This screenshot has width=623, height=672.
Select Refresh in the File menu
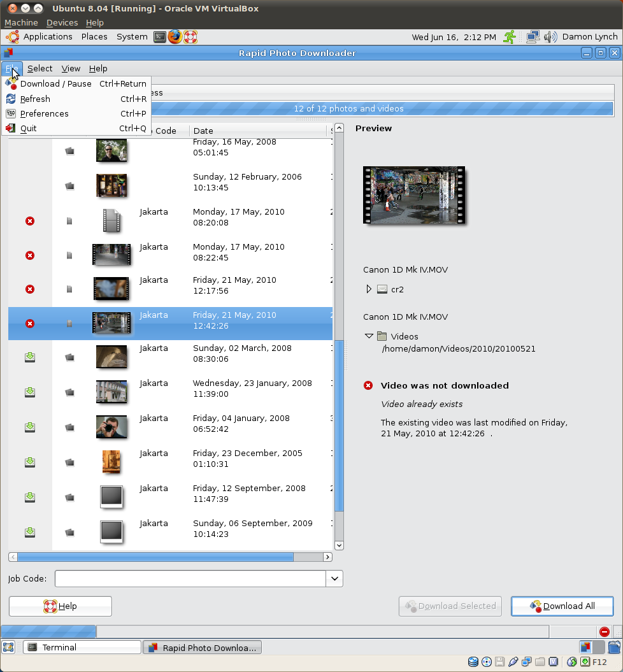click(x=35, y=99)
